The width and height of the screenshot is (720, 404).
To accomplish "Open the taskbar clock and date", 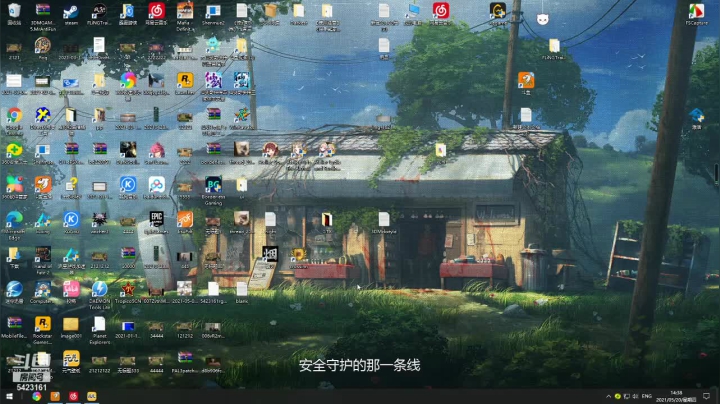I will click(676, 396).
